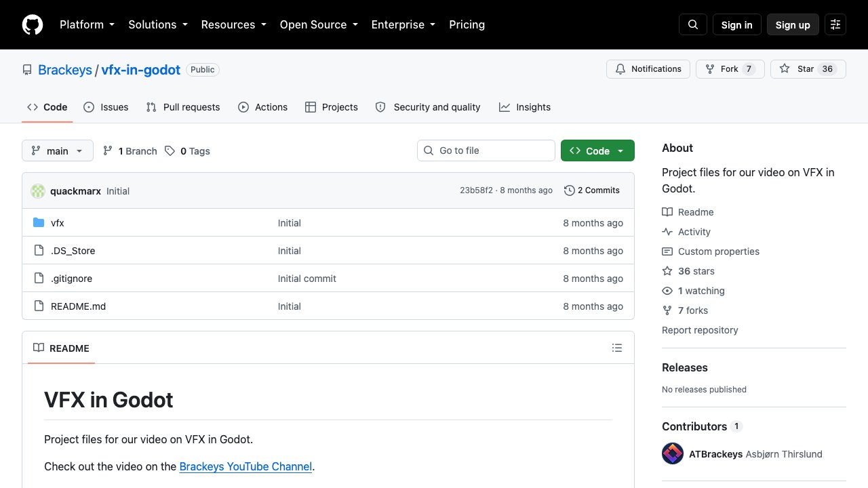Click quackmarx avatar in commit row
868x488 pixels.
pos(38,191)
